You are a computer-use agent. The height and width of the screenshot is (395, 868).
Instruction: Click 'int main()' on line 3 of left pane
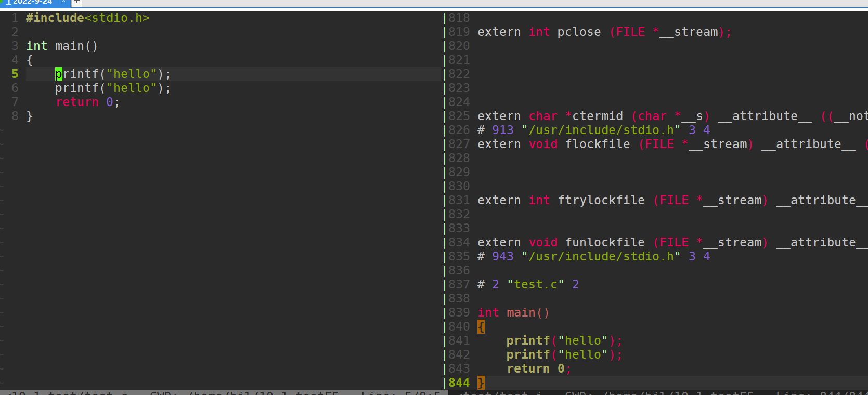point(62,46)
